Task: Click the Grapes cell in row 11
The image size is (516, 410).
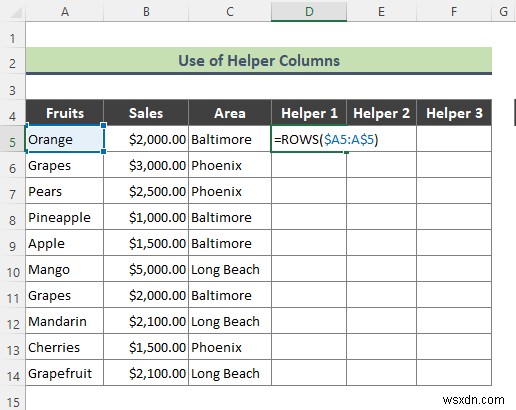Action: 65,295
